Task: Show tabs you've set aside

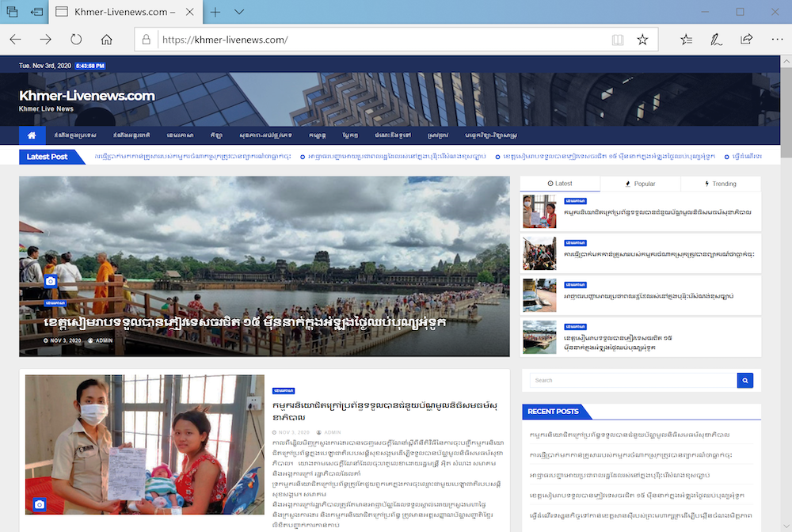Action: [12, 12]
